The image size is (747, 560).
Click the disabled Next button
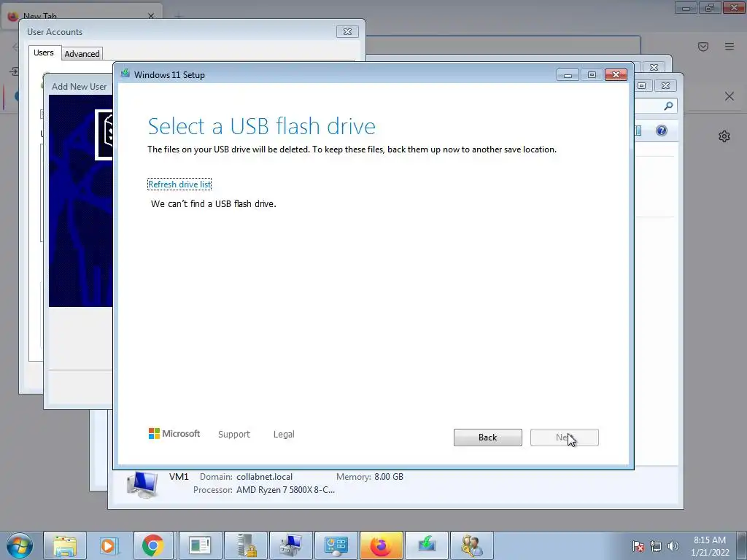(564, 437)
